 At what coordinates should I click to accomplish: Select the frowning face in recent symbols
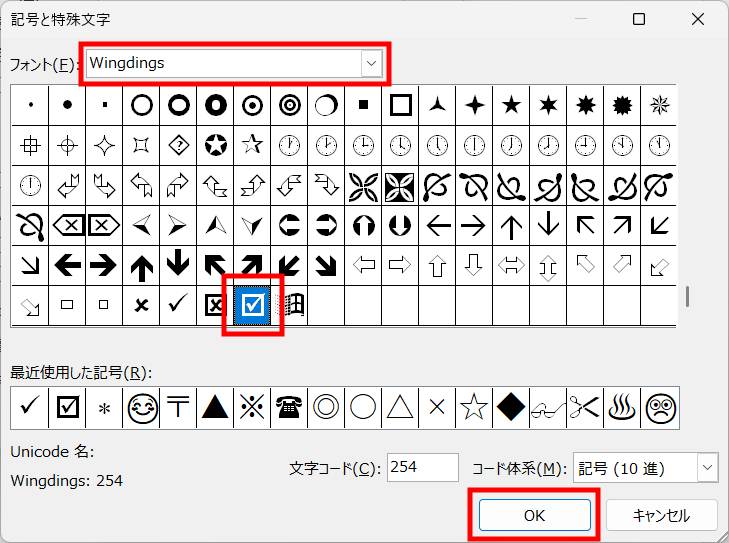coord(660,408)
